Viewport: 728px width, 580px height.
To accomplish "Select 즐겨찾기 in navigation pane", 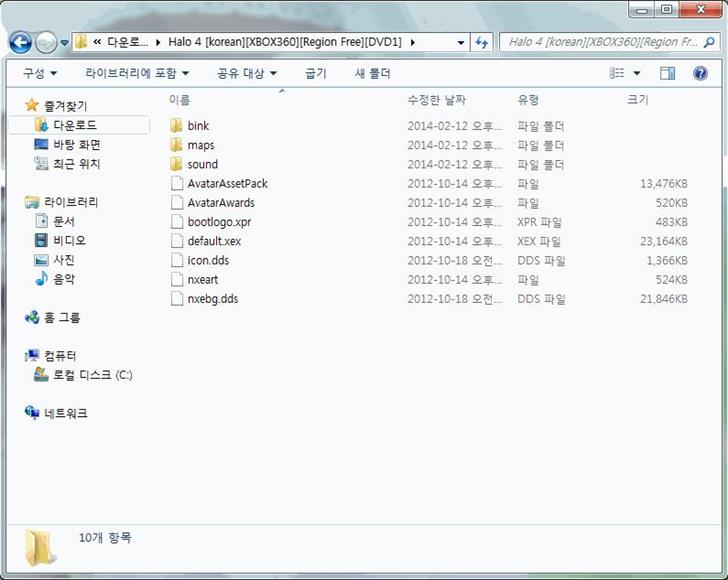I will click(65, 106).
